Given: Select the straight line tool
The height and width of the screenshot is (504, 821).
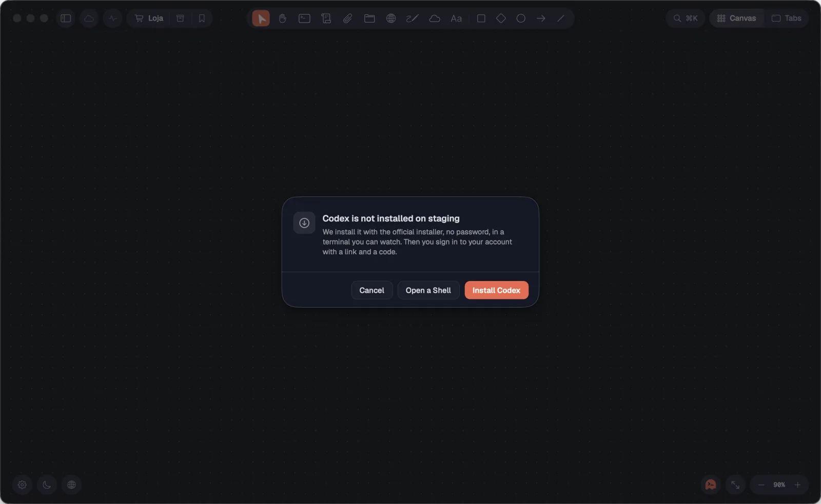Looking at the screenshot, I should click(561, 18).
